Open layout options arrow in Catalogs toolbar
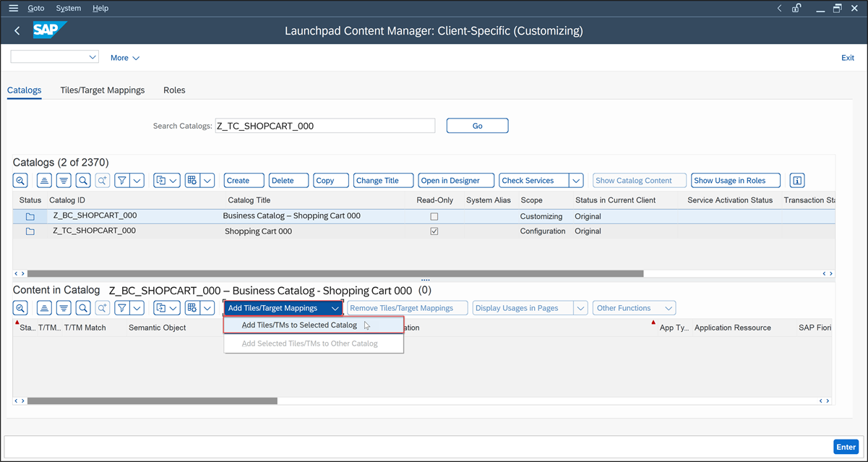868x462 pixels. 207,181
